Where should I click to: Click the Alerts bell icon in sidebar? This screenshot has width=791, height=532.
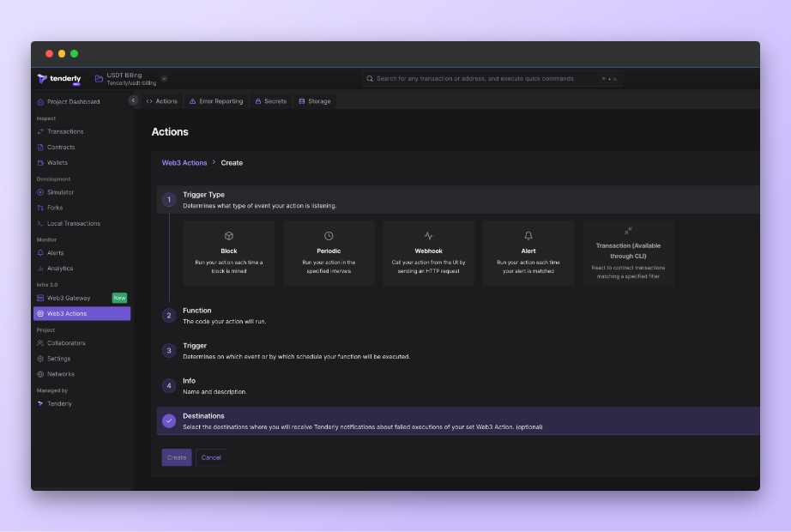40,253
